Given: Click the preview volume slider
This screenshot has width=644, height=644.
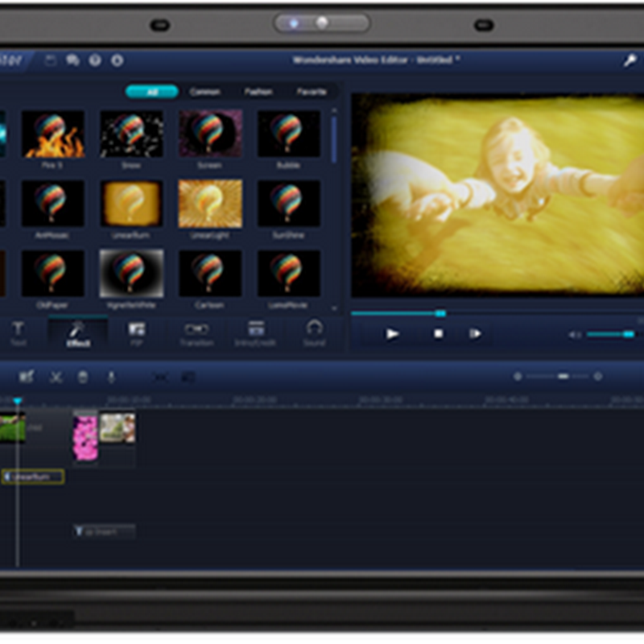Looking at the screenshot, I should pos(611,335).
